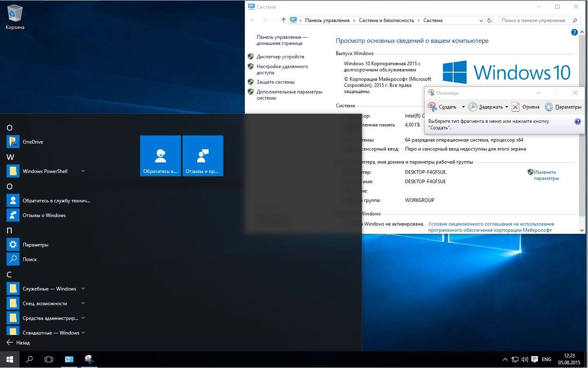Change input language ENG indicator
Image resolution: width=588 pixels, height=368 pixels.
(x=546, y=359)
